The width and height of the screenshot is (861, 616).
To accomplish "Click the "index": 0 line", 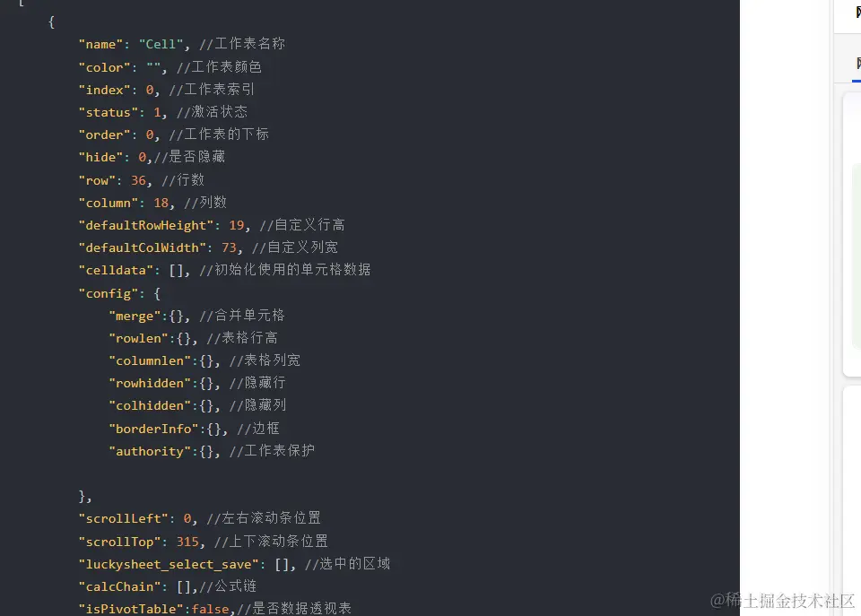I will [167, 90].
